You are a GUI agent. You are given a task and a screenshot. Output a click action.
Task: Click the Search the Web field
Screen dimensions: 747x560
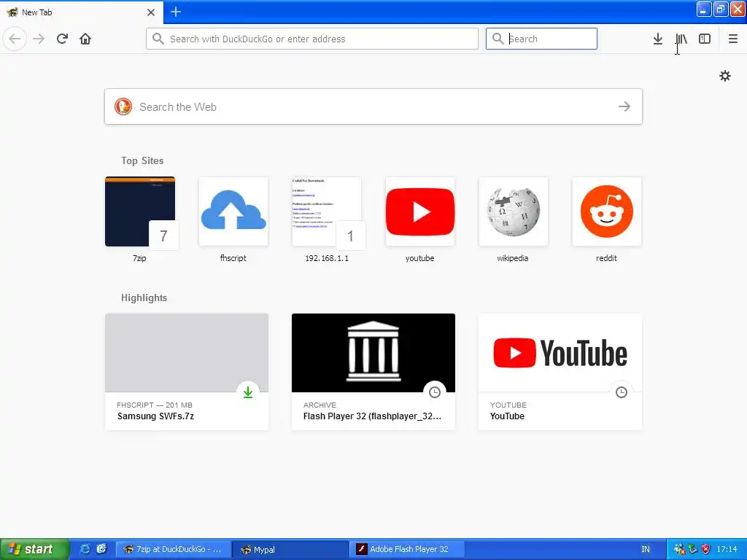373,106
